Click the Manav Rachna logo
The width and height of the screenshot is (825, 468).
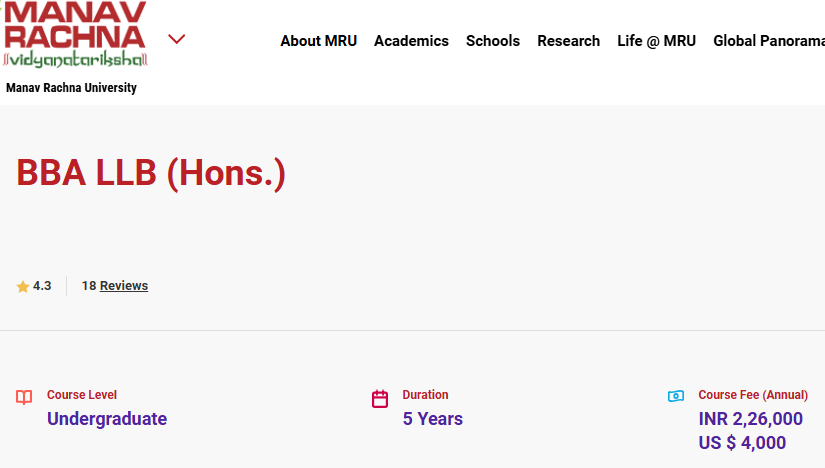(x=75, y=35)
